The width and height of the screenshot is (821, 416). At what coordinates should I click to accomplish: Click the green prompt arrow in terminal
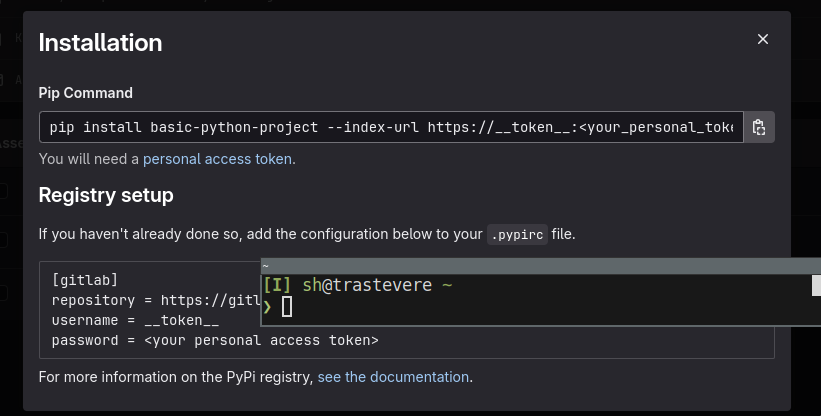[x=268, y=307]
